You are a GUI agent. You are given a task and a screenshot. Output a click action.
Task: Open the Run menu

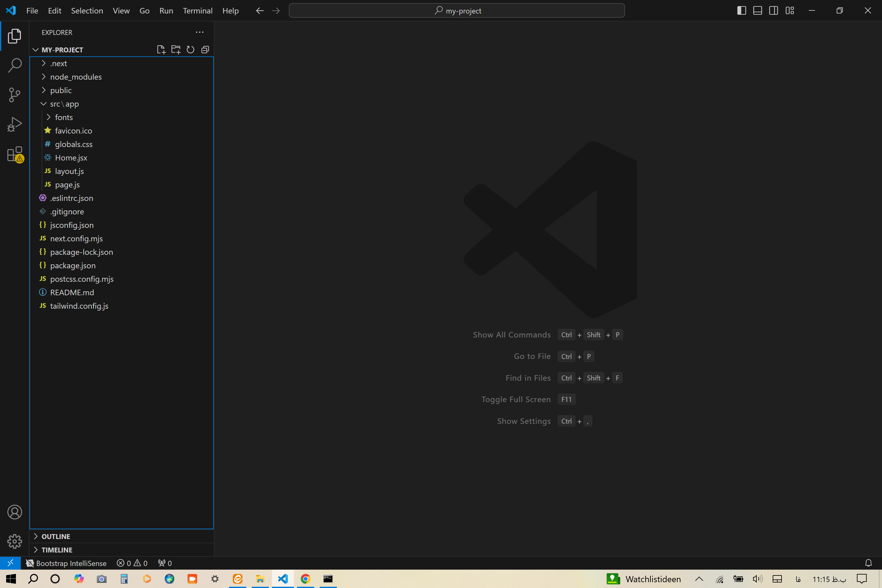pyautogui.click(x=166, y=10)
